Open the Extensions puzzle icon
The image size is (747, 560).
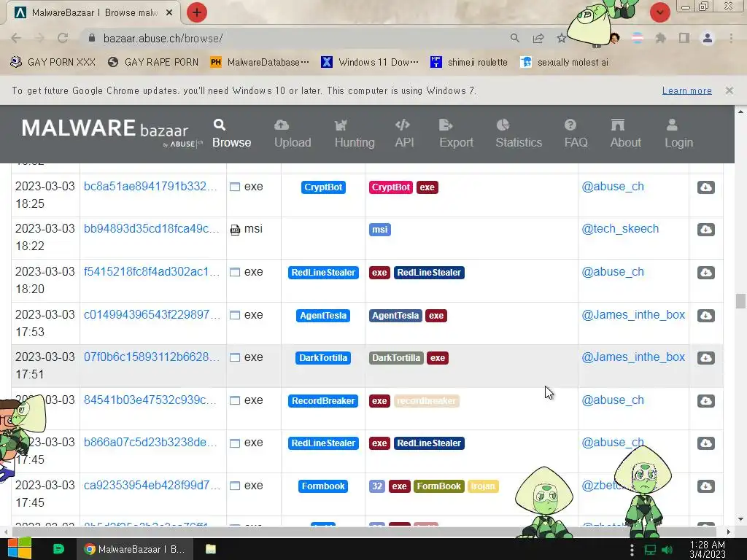pyautogui.click(x=660, y=38)
